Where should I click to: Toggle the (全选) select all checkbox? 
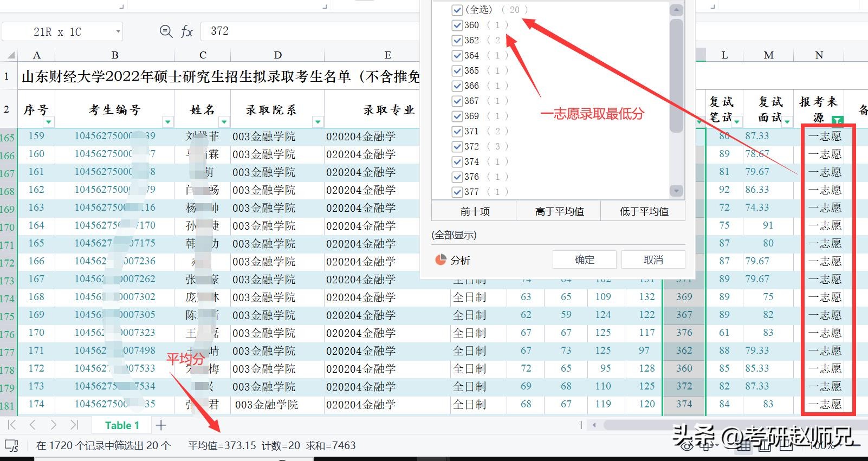pyautogui.click(x=457, y=10)
